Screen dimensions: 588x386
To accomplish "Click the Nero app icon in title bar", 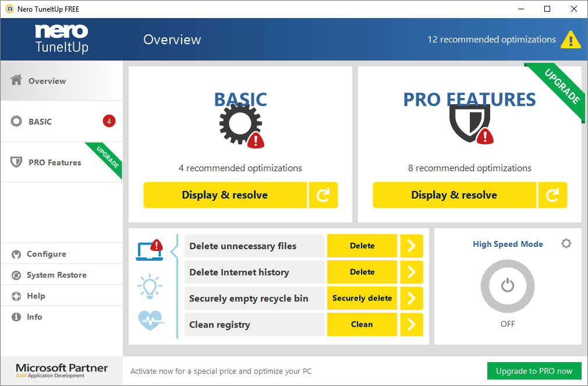I will pos(10,9).
